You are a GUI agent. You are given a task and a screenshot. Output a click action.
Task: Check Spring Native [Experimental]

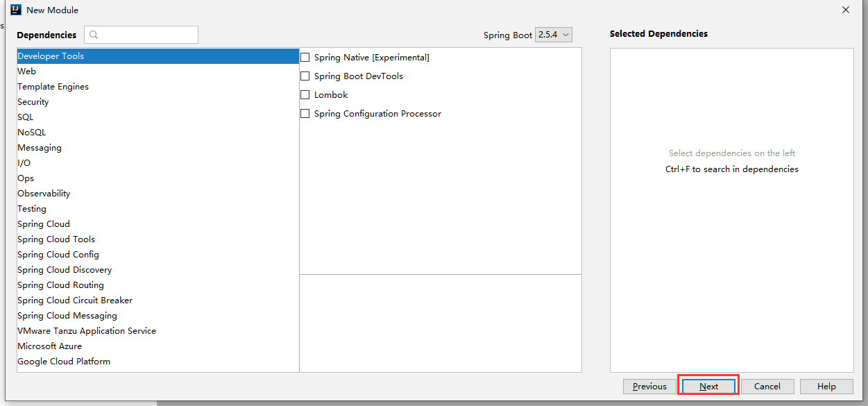tap(305, 58)
